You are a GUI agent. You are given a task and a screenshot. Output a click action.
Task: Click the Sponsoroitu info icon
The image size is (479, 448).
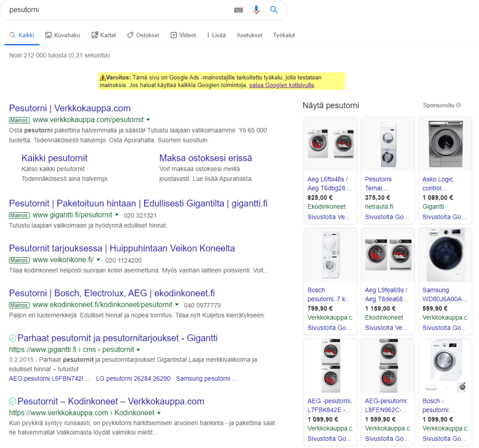click(x=458, y=105)
